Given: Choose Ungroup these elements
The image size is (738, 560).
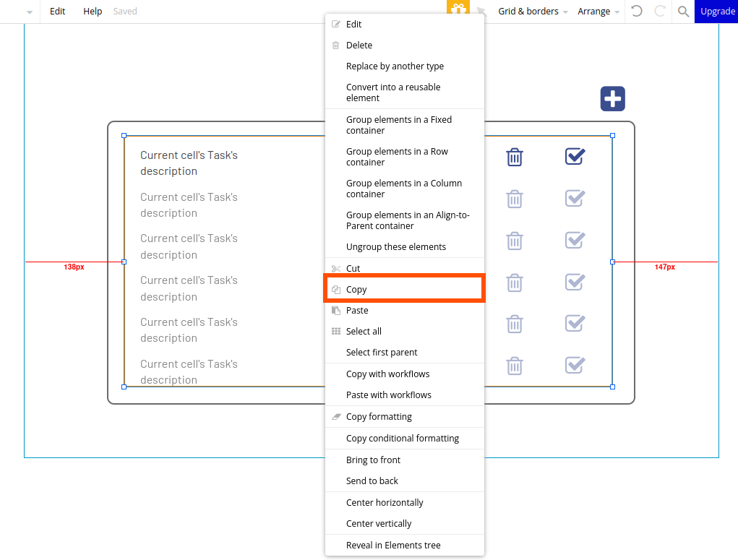Looking at the screenshot, I should point(404,247).
